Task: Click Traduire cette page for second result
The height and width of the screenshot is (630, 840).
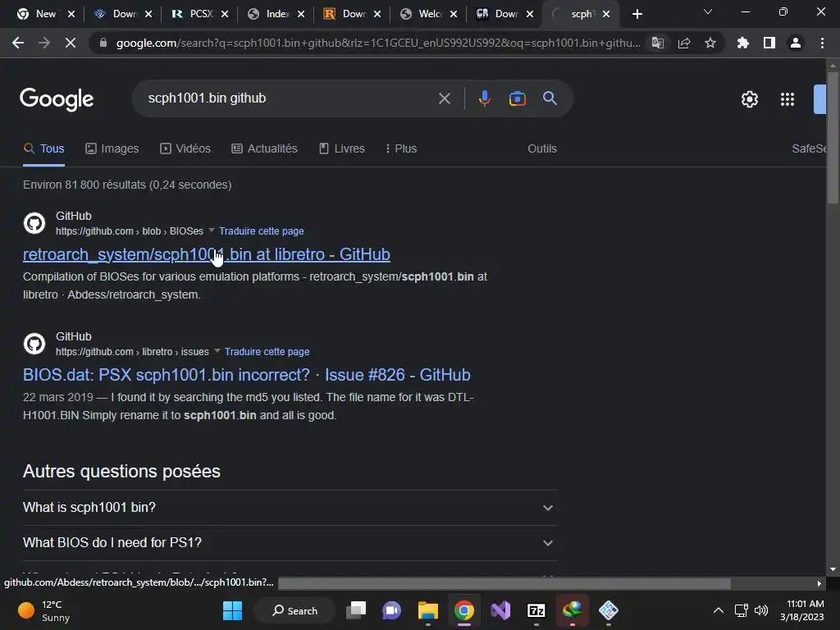Action: (267, 351)
